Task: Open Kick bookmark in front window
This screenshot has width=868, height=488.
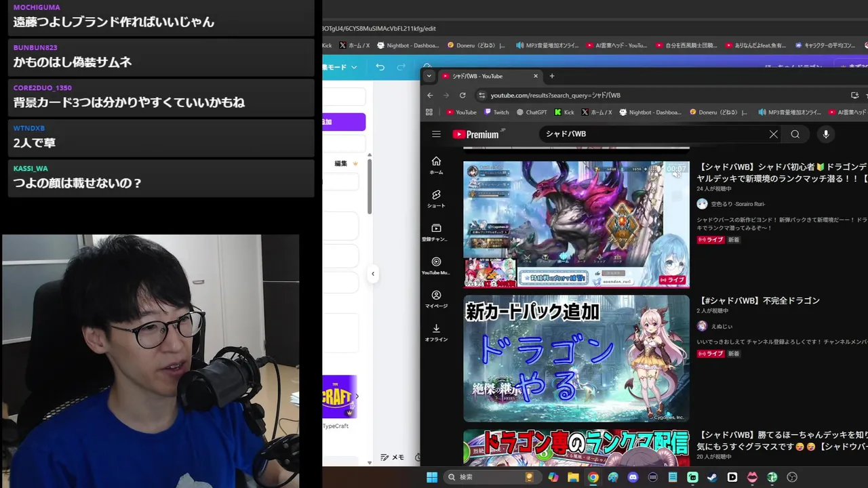Action: pos(564,113)
